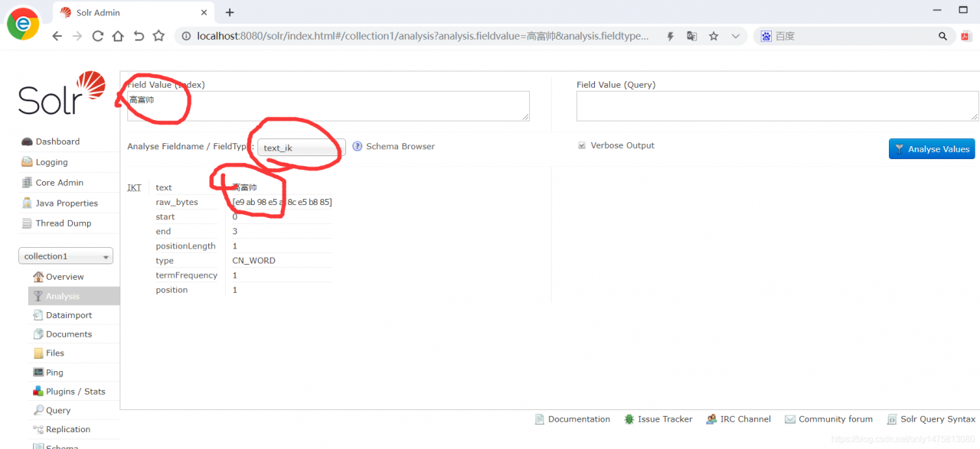The height and width of the screenshot is (449, 980).
Task: Open the Query page
Action: click(58, 411)
